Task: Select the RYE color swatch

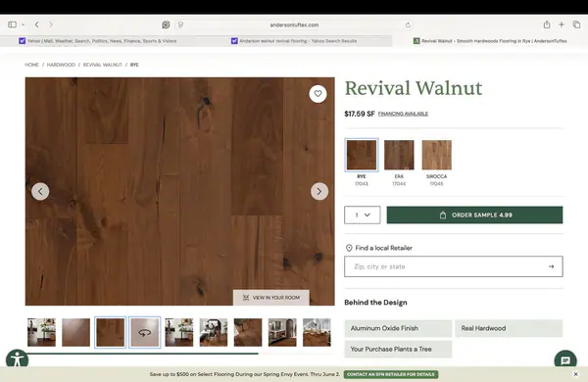Action: [x=362, y=155]
